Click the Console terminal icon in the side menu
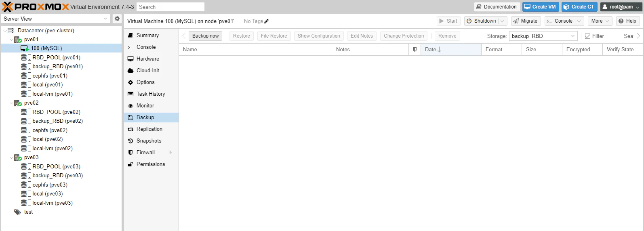 [130, 47]
